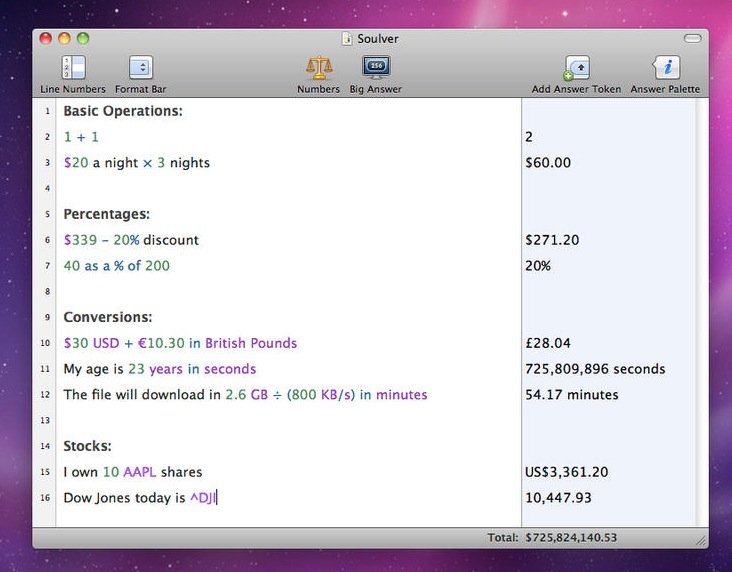Click the 'Stocks:' heading
732x572 pixels.
click(88, 446)
